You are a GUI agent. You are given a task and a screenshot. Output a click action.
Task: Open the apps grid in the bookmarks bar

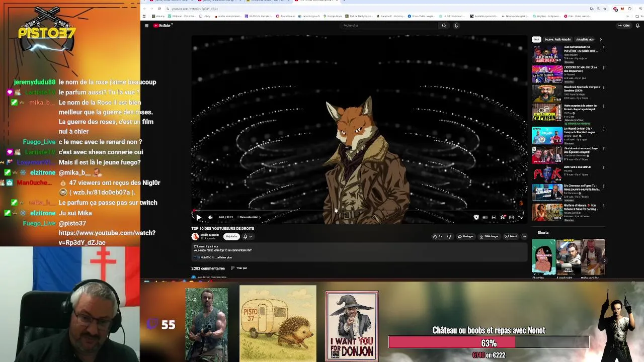click(144, 16)
